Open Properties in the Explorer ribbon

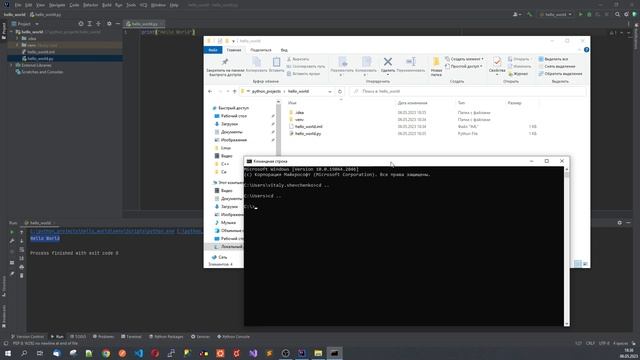click(x=497, y=62)
